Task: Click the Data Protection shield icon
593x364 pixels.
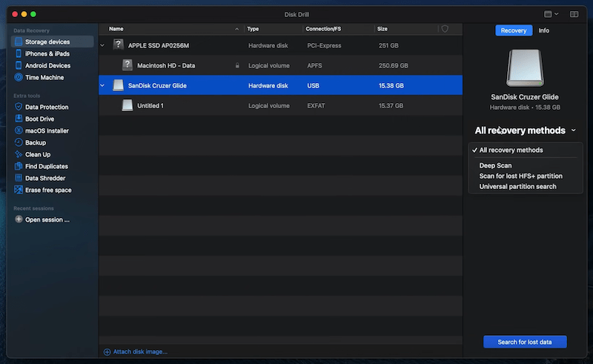Action: tap(19, 107)
